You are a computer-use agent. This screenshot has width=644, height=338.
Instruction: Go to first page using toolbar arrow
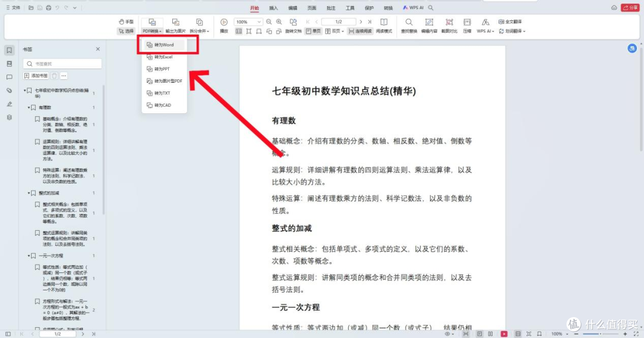pyautogui.click(x=308, y=22)
